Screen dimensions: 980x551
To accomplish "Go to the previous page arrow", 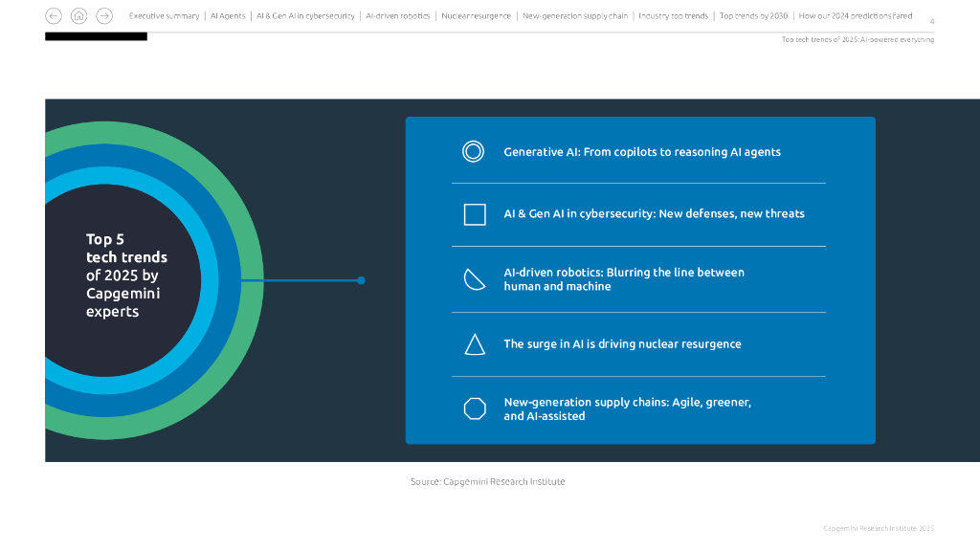I will 54,15.
